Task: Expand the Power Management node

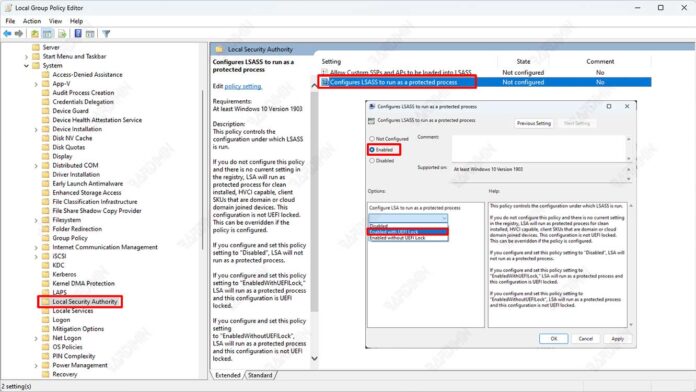Action: 36,365
